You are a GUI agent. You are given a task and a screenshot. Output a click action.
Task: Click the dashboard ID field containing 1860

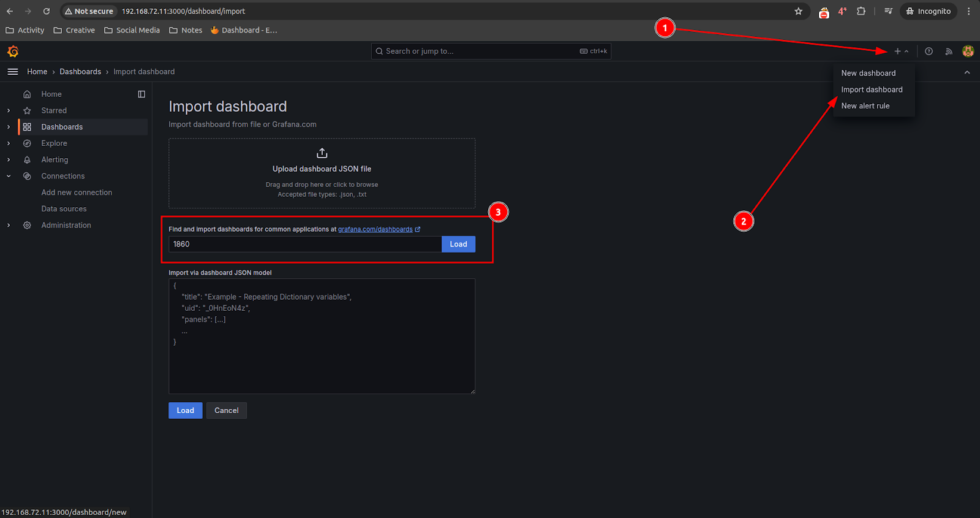[305, 244]
